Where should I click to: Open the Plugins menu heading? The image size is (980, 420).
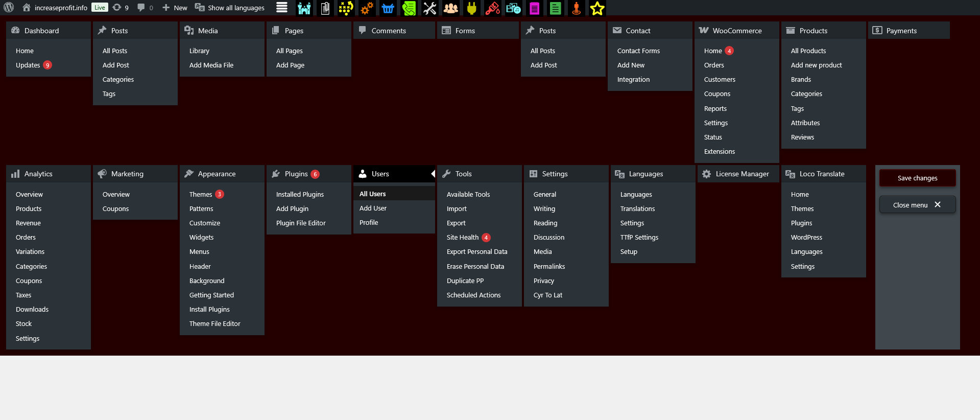click(309, 174)
